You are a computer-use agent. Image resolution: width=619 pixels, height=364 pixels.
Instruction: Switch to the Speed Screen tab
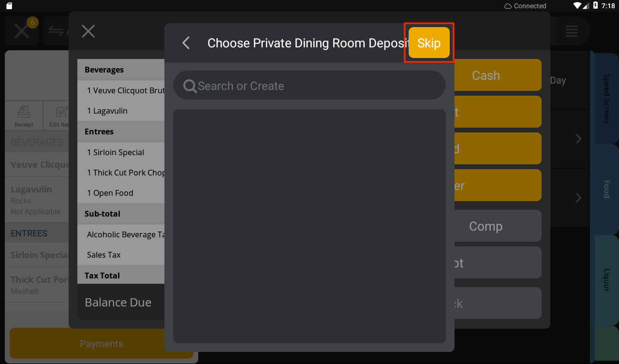[606, 98]
